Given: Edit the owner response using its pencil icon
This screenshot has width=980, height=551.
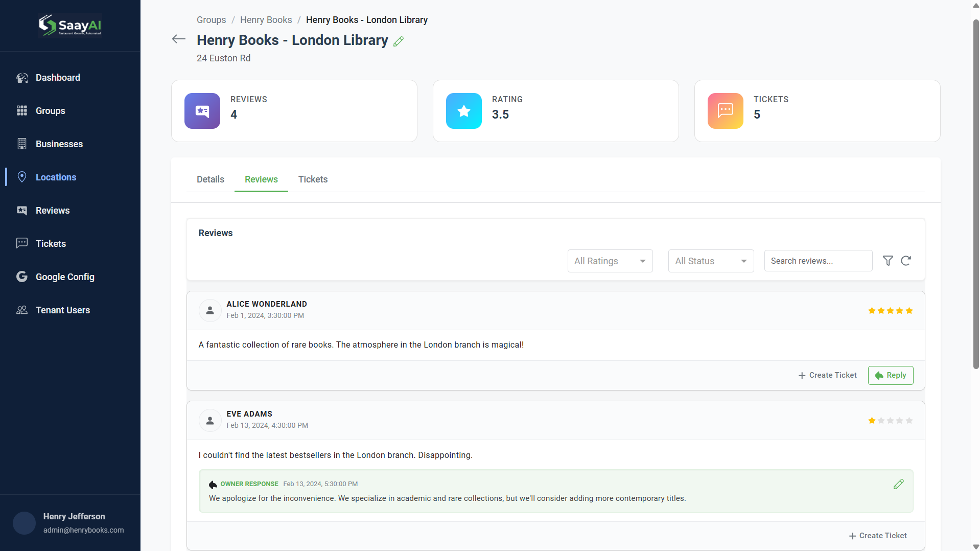Looking at the screenshot, I should click(899, 484).
